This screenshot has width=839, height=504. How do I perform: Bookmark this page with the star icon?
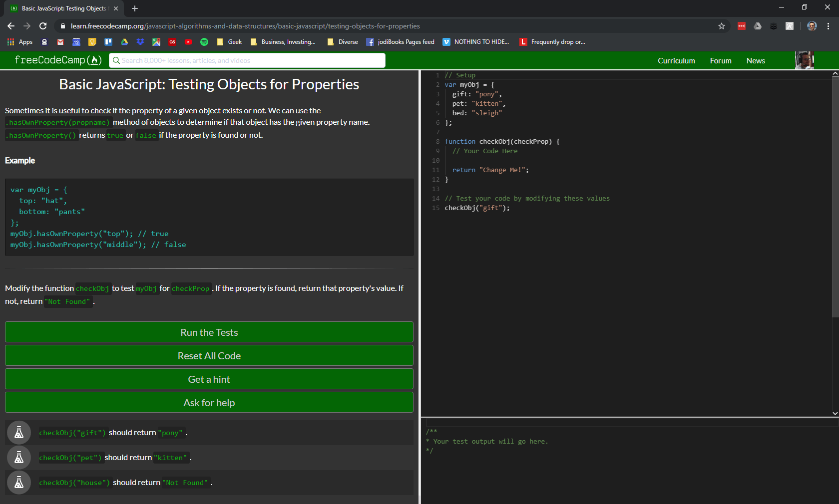[x=722, y=26]
